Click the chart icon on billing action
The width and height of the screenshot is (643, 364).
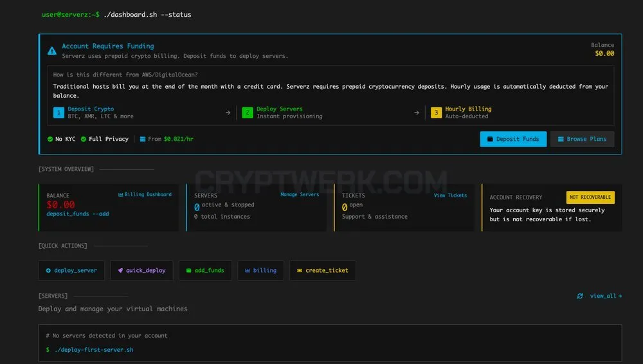[x=248, y=271]
